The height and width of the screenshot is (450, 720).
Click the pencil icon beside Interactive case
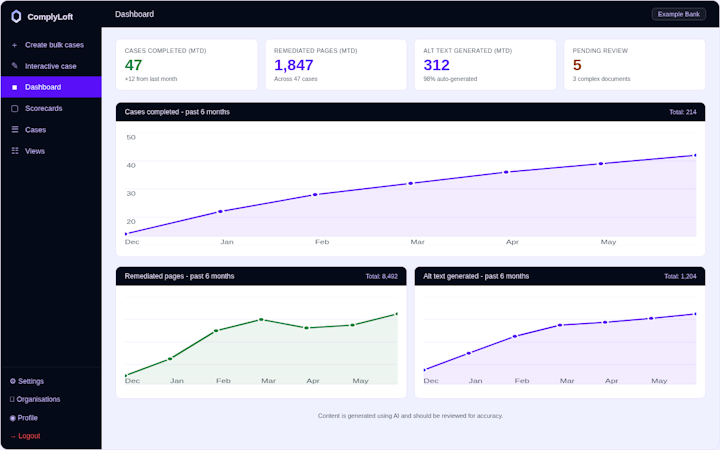pos(15,66)
